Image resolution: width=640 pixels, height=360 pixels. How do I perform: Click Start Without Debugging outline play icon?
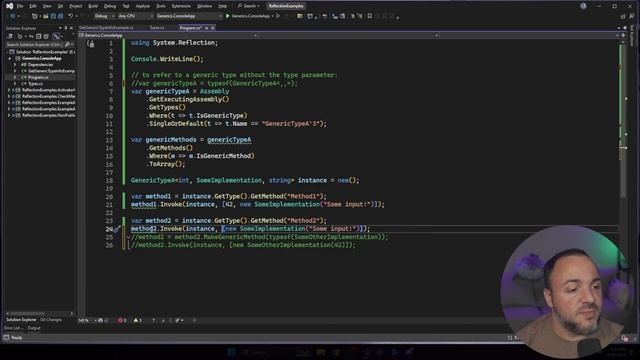click(278, 16)
